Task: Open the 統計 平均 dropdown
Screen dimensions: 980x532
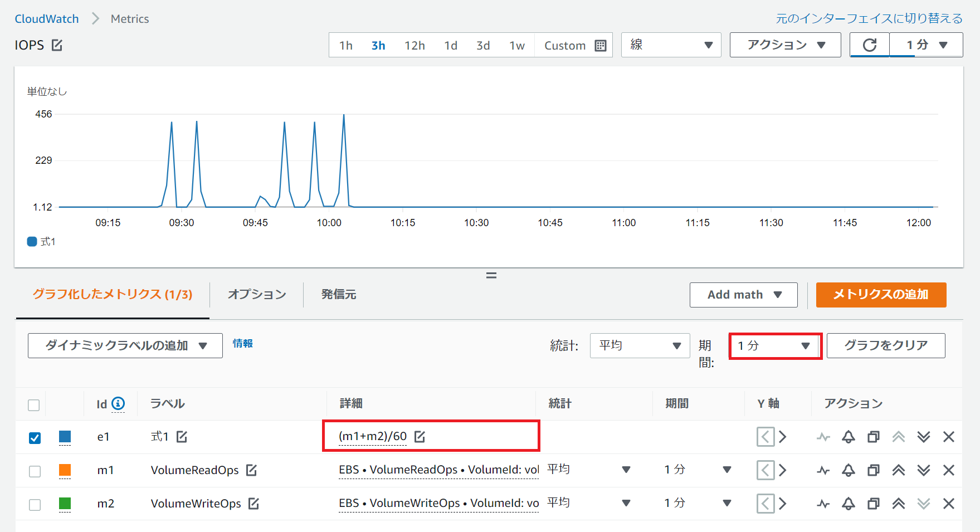Action: click(640, 345)
